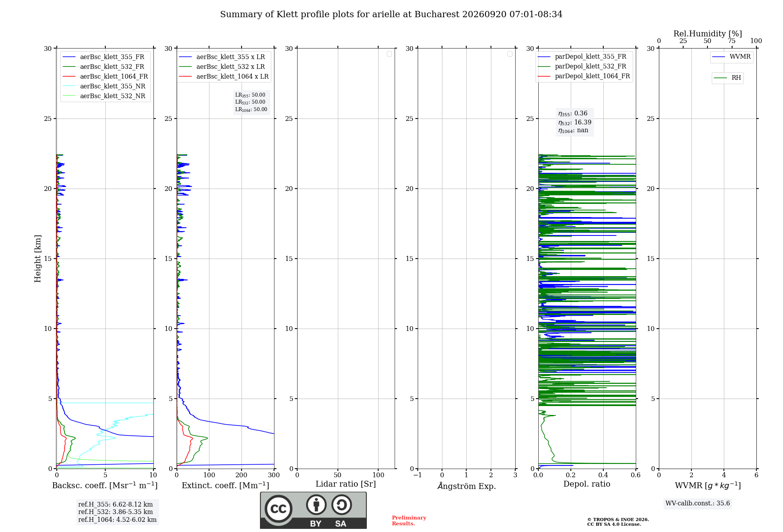The height and width of the screenshot is (532, 783).
Task: Click the ref.H_355: 6.62-8.12 km text
Action: (x=115, y=505)
